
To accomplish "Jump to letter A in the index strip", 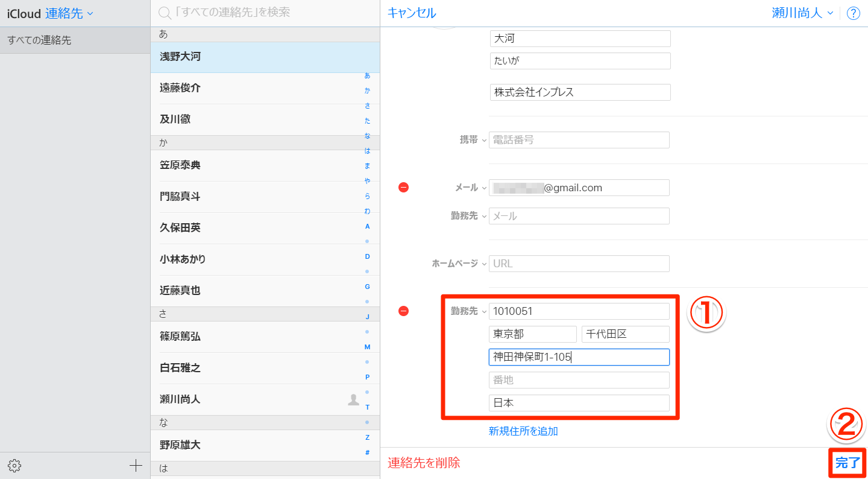I will click(x=368, y=226).
